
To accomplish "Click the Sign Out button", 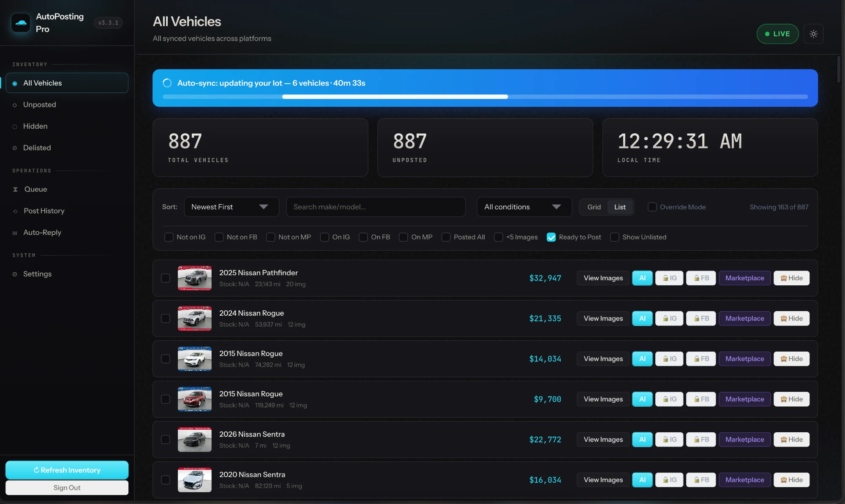I will coord(67,488).
